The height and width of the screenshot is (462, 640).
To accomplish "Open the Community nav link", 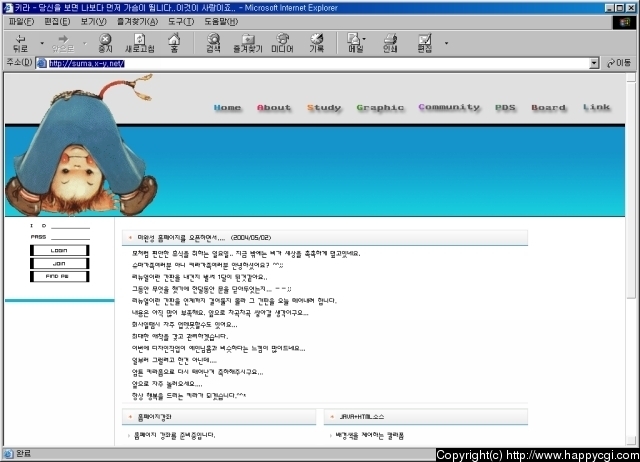I will (x=449, y=107).
